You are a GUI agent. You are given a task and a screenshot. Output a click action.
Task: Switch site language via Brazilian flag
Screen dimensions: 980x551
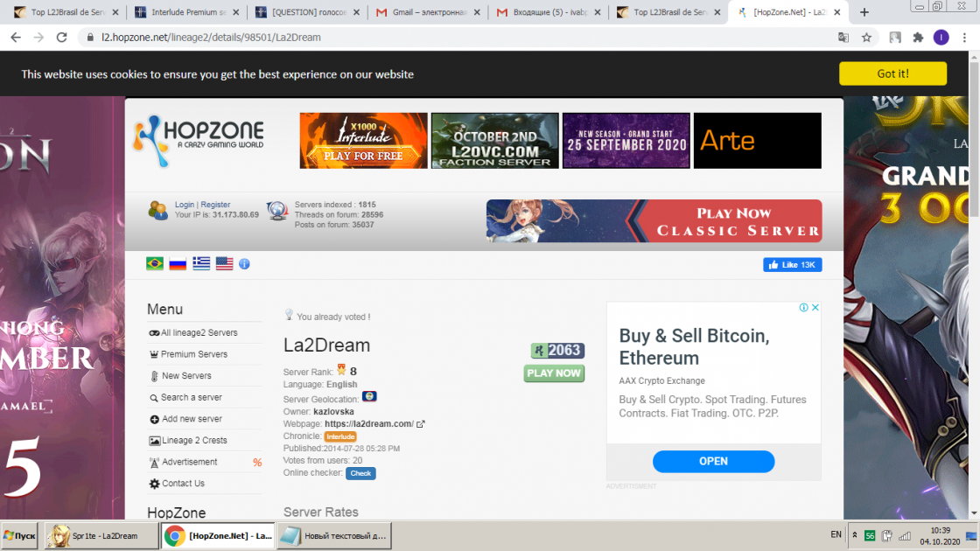point(155,263)
